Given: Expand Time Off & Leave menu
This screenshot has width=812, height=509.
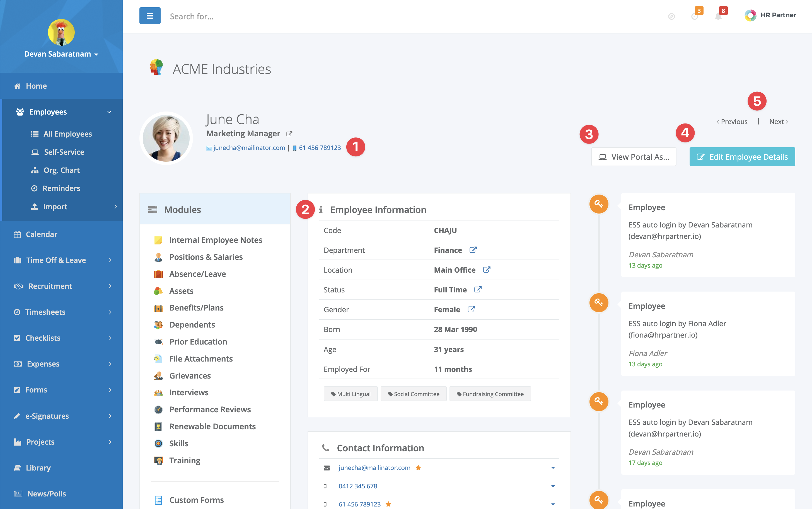Looking at the screenshot, I should pyautogui.click(x=110, y=260).
